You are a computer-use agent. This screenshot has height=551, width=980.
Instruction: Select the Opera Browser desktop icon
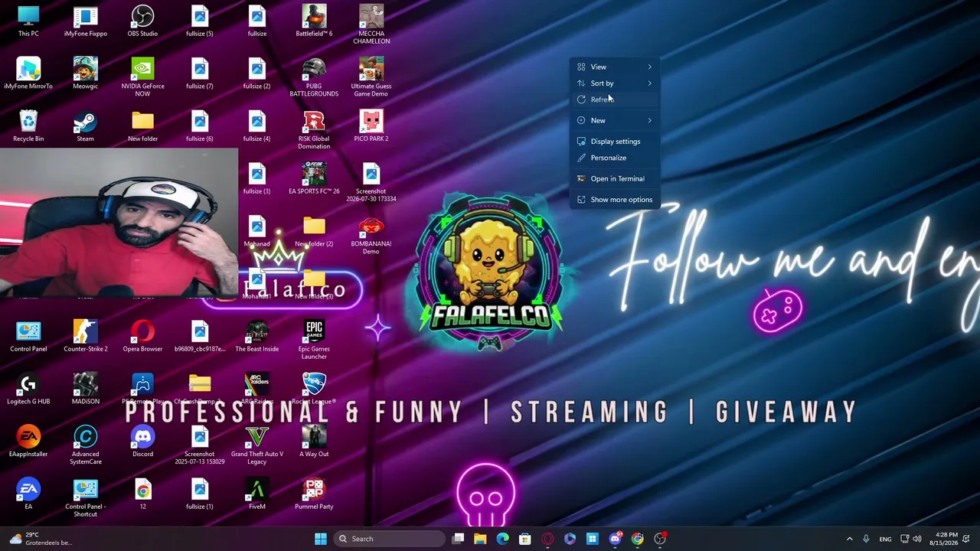coord(142,337)
